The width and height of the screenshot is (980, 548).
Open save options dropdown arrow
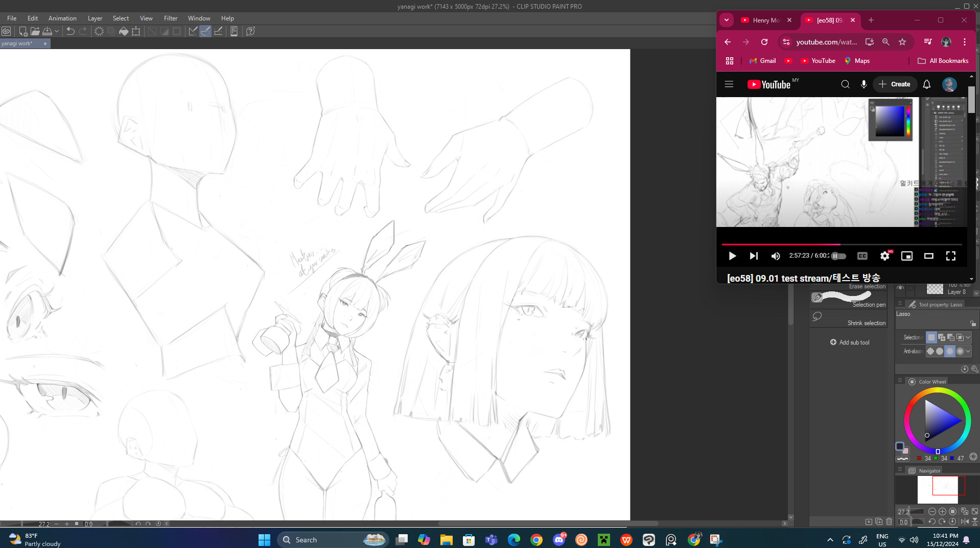(x=57, y=31)
